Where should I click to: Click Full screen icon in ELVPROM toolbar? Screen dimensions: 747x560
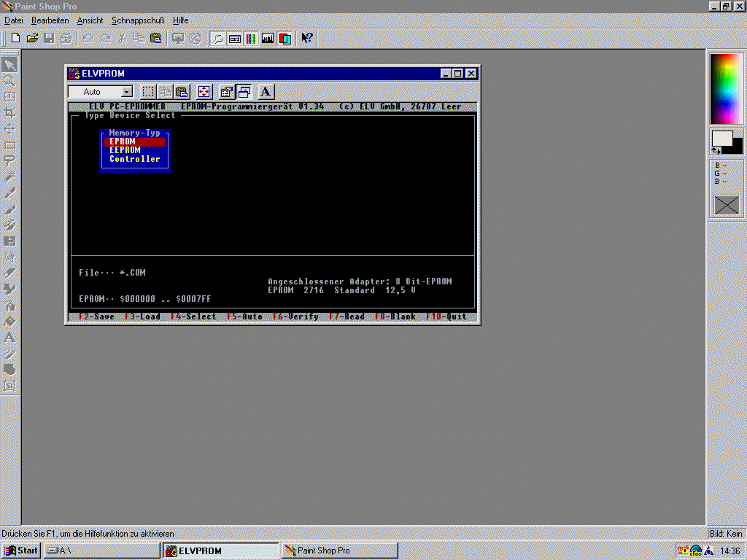click(x=204, y=91)
